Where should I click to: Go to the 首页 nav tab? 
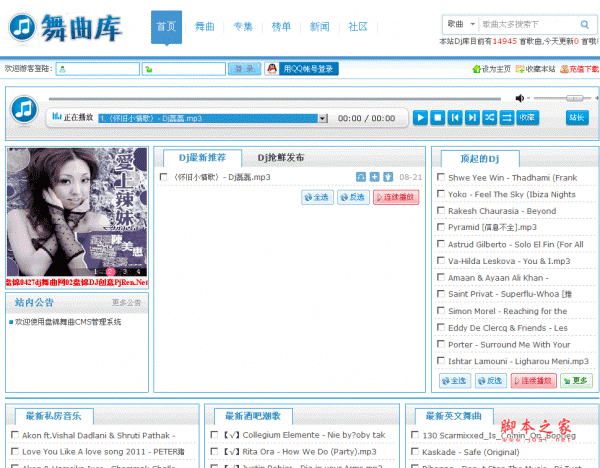pos(166,27)
